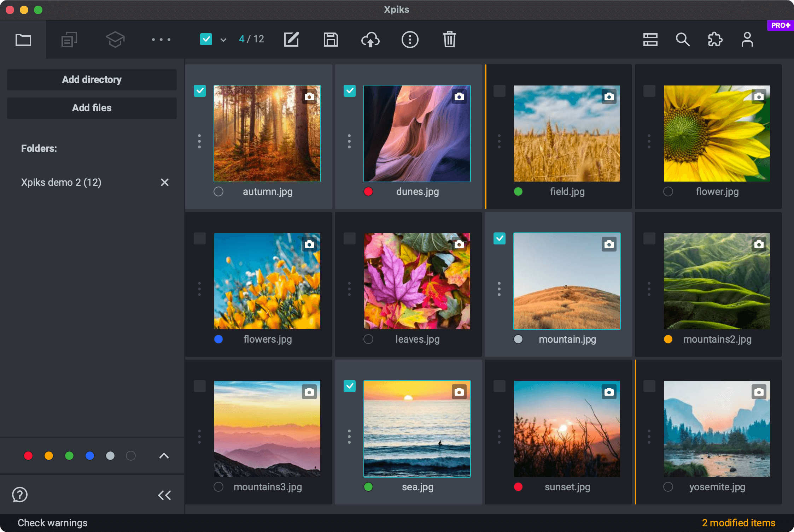This screenshot has height=532, width=794.
Task: Click the Add directory button
Action: 92,79
